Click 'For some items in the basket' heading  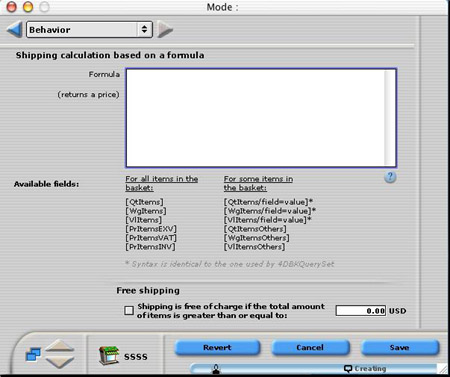(x=258, y=183)
